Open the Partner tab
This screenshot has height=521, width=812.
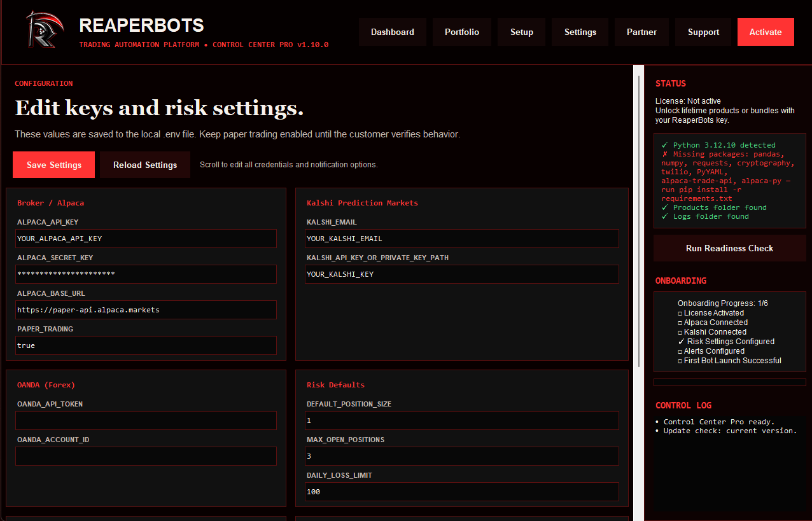pyautogui.click(x=641, y=32)
